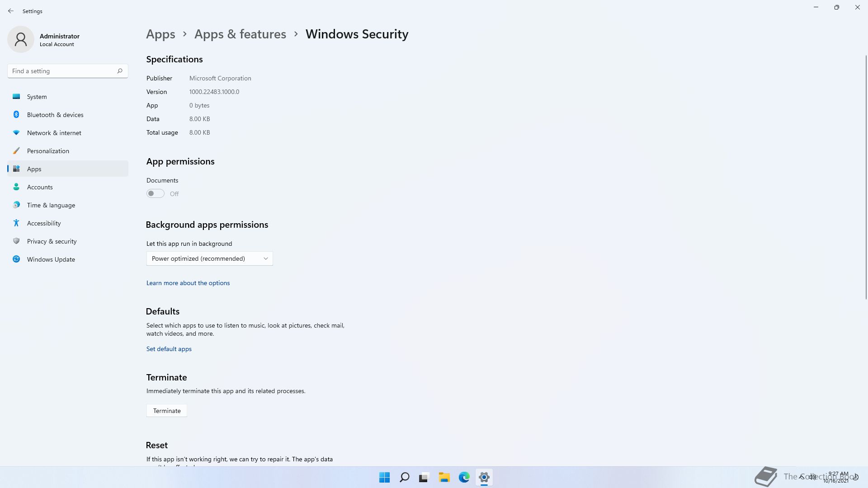
Task: Click the Bluetooth icon in sidebar
Action: pyautogui.click(x=16, y=114)
